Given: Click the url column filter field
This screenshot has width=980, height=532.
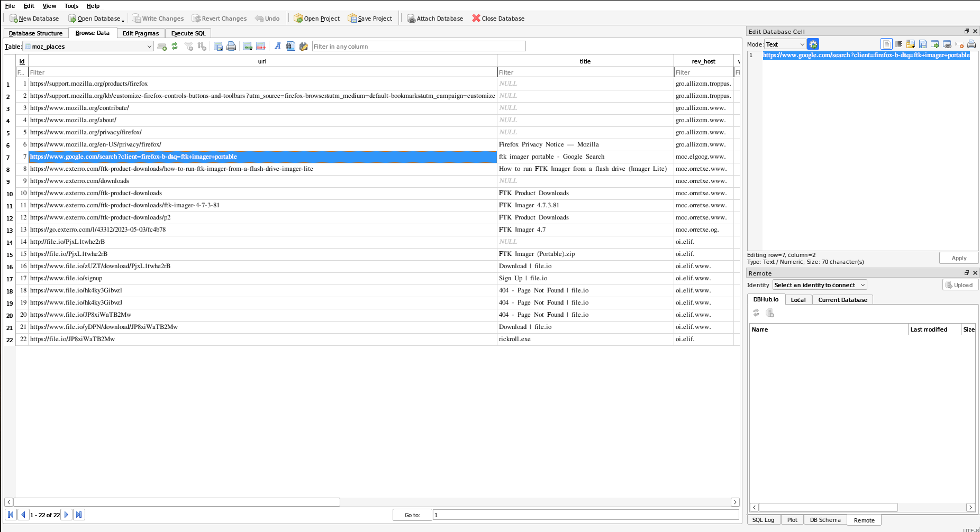Looking at the screenshot, I should 262,72.
